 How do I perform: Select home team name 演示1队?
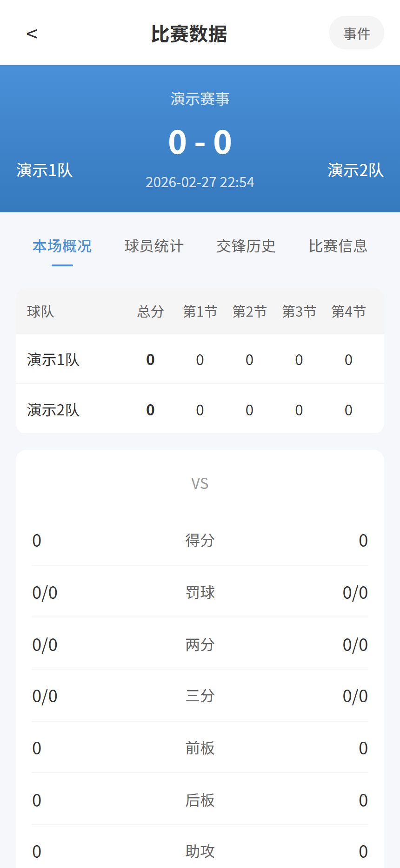coord(44,171)
